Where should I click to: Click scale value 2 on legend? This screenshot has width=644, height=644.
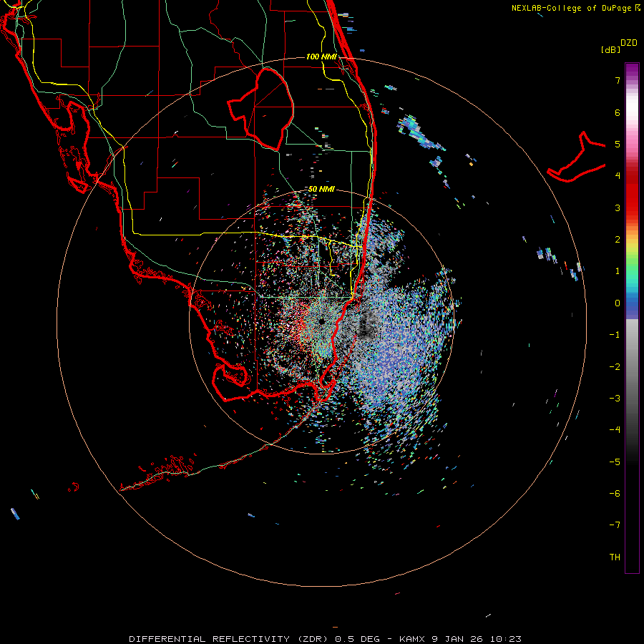(x=618, y=239)
